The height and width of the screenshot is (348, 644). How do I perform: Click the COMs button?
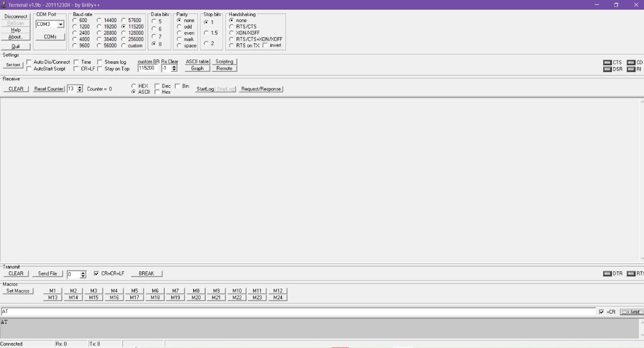50,37
